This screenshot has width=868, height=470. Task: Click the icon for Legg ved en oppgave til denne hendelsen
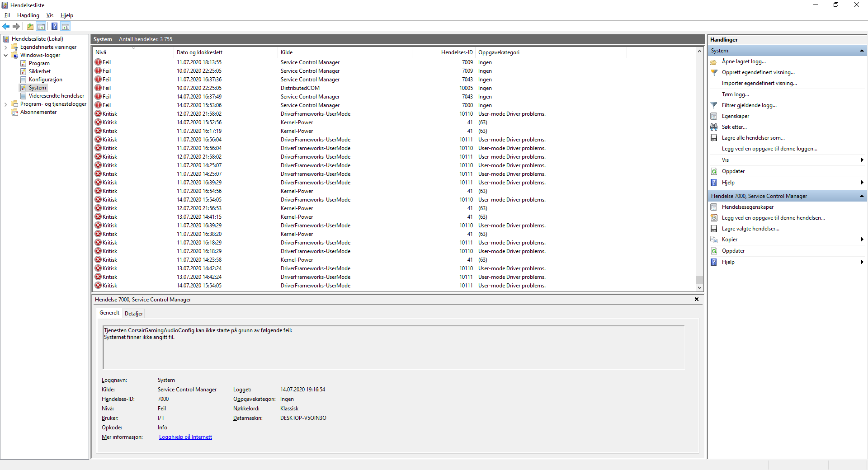pyautogui.click(x=714, y=218)
